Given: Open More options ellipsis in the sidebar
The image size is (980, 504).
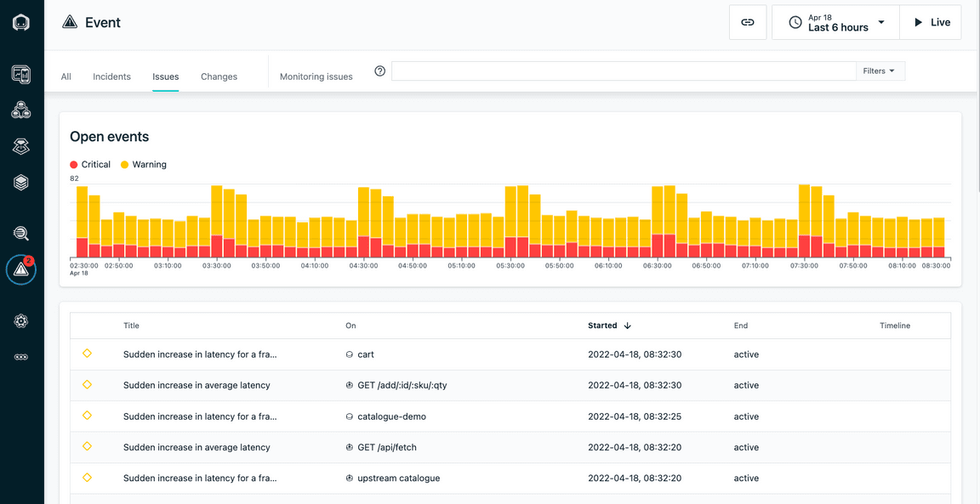Looking at the screenshot, I should [21, 357].
